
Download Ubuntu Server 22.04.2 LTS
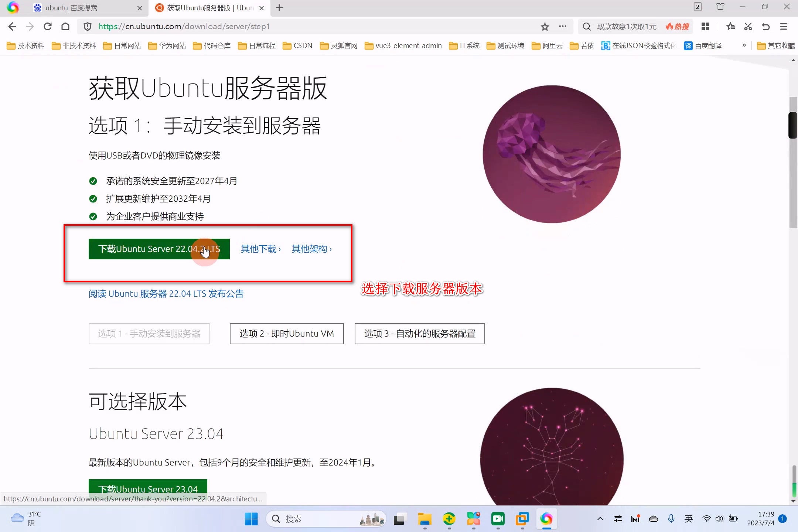point(159,249)
